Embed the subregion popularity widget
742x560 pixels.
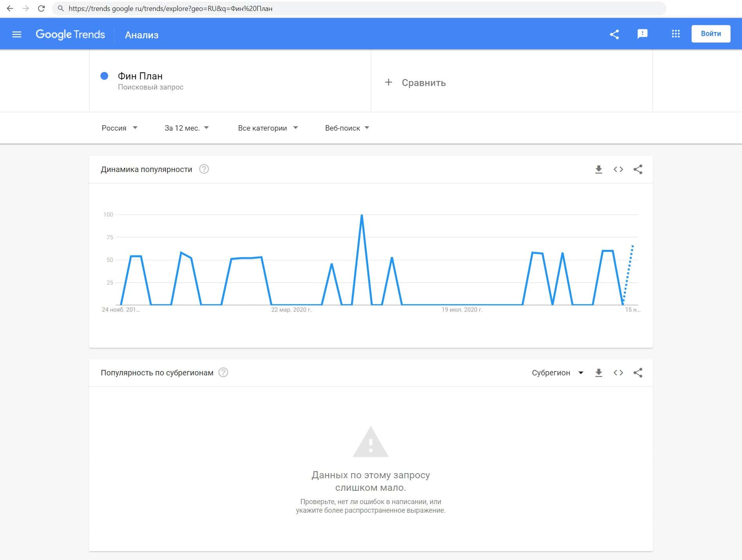pyautogui.click(x=618, y=373)
